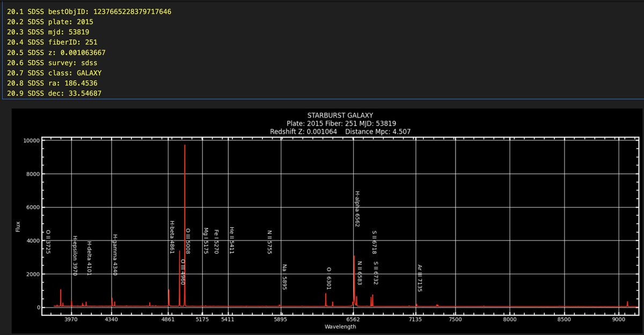
Task: Click the 'H-epsilon 3970' line label
Action: coord(75,255)
